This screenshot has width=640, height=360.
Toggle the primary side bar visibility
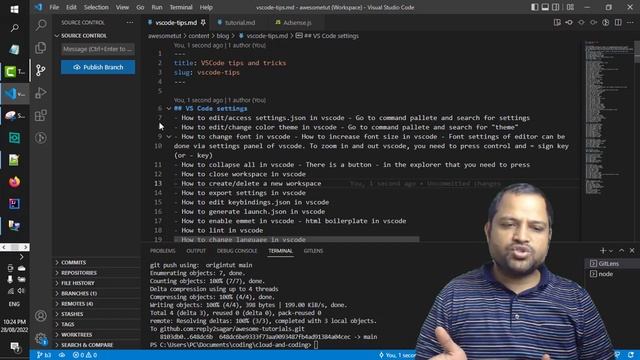(534, 7)
